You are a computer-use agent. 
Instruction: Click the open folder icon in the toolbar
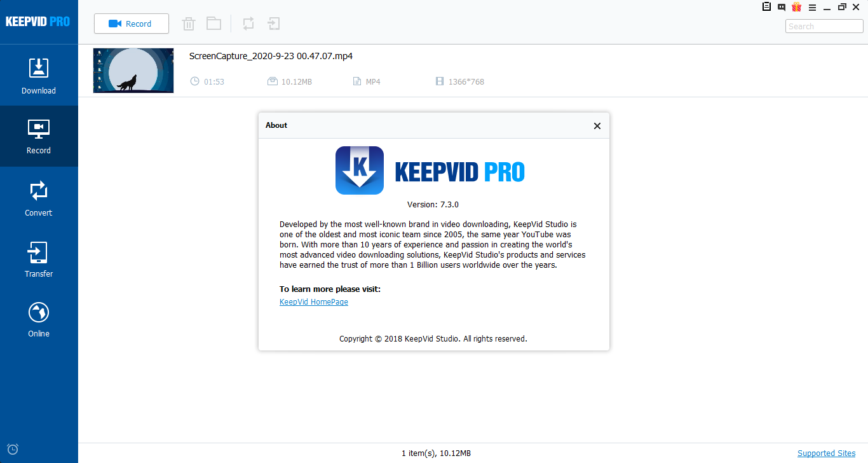pyautogui.click(x=214, y=24)
